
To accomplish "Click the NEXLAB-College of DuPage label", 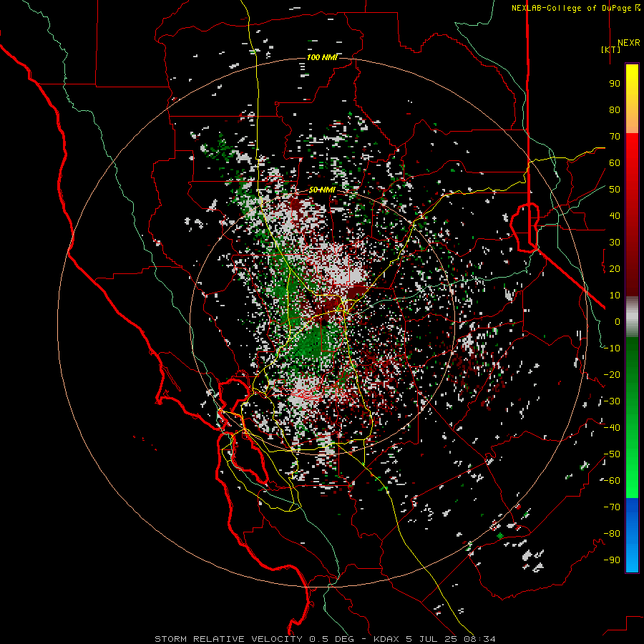I will click(x=572, y=8).
